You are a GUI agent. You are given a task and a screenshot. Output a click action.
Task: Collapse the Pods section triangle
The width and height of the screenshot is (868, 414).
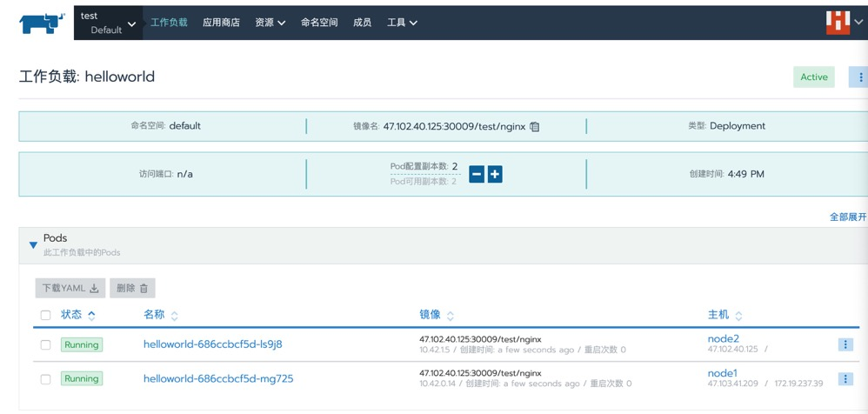(33, 244)
